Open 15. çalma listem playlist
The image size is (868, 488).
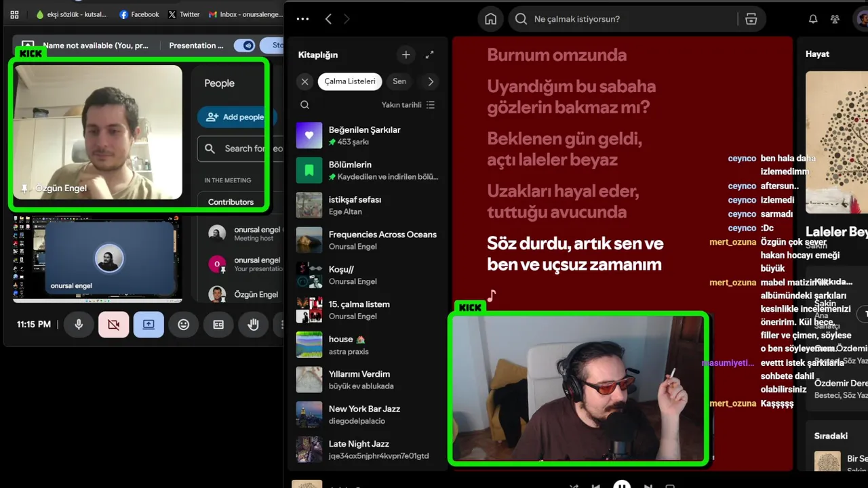pyautogui.click(x=369, y=310)
